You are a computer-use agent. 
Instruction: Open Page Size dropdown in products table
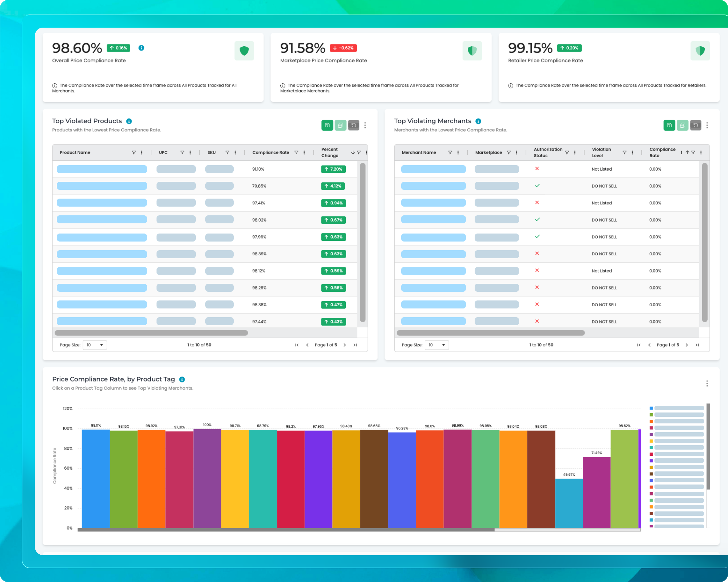tap(95, 345)
